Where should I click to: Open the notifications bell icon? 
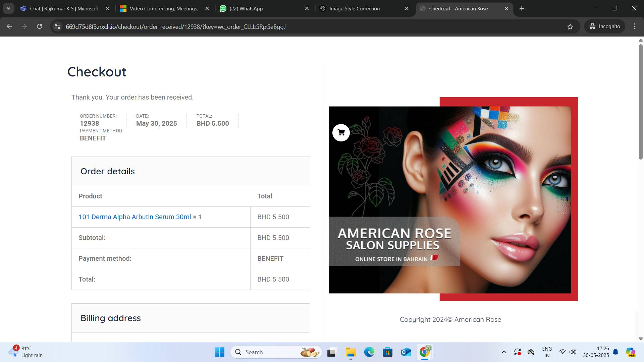pos(615,352)
